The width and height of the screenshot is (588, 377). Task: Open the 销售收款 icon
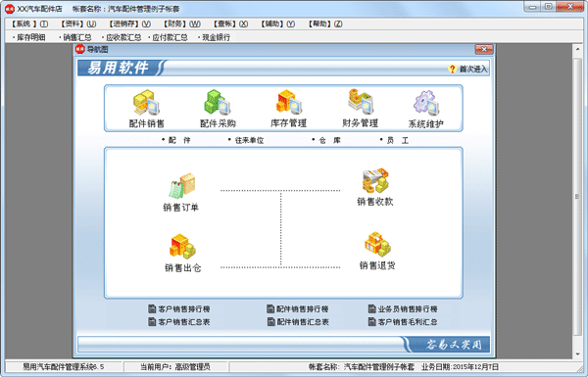coord(375,180)
